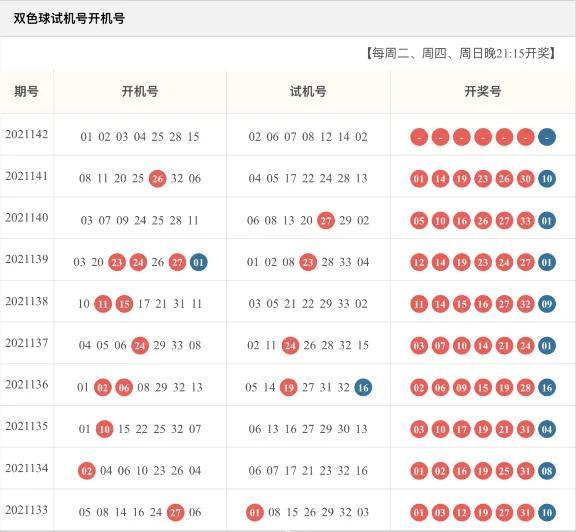The width and height of the screenshot is (576, 532).
Task: Open issue number 2021133
Action: pos(26,510)
